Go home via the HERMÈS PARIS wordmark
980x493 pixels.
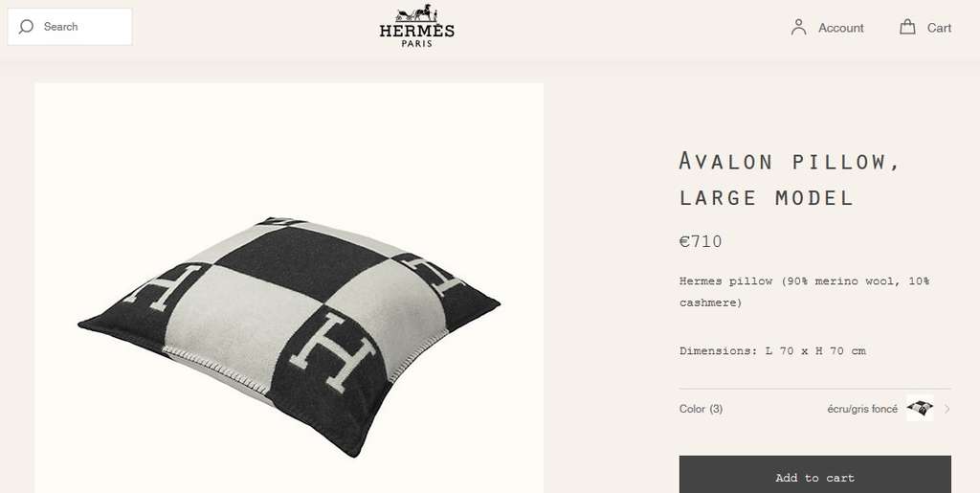pyautogui.click(x=417, y=35)
